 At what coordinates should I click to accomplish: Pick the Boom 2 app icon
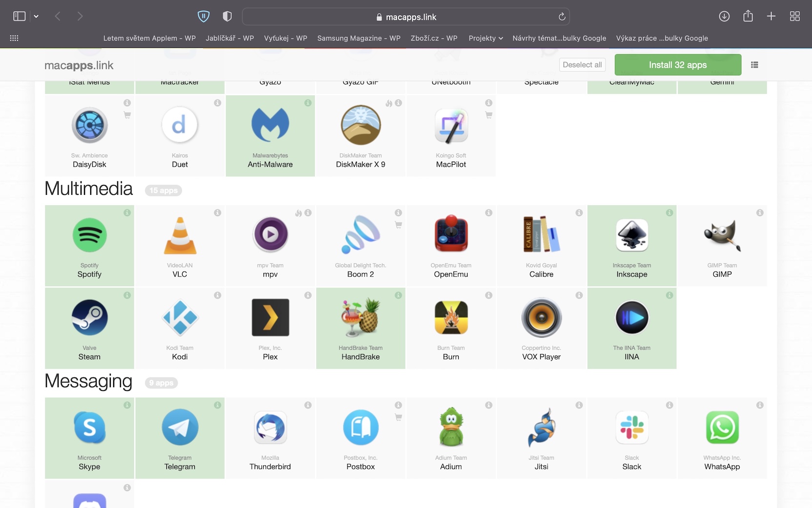point(361,235)
